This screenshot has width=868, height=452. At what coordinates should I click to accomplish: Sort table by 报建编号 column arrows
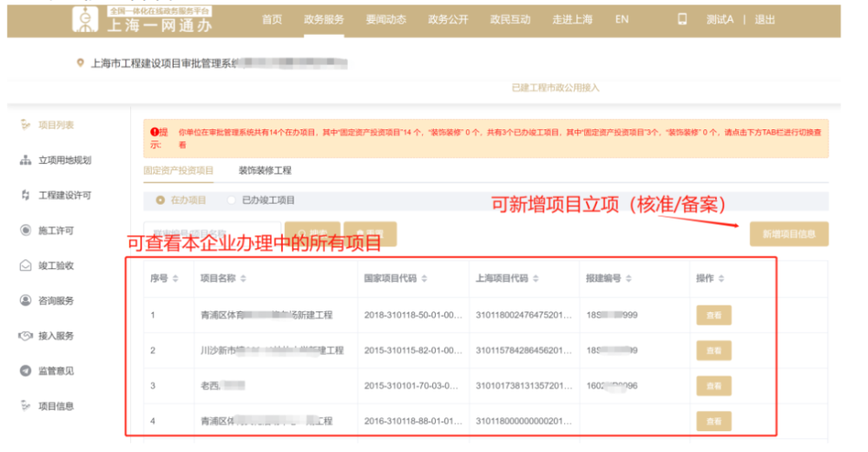628,278
